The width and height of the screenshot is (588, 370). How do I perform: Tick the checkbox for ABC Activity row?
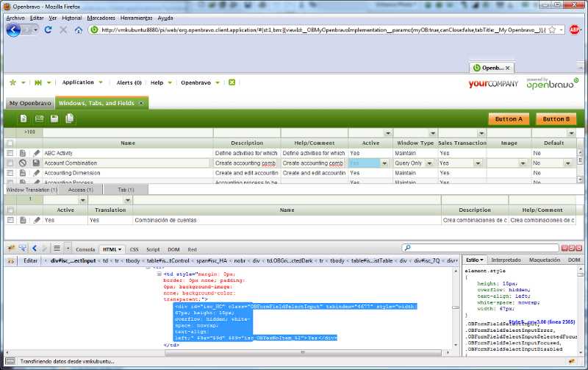(x=10, y=153)
